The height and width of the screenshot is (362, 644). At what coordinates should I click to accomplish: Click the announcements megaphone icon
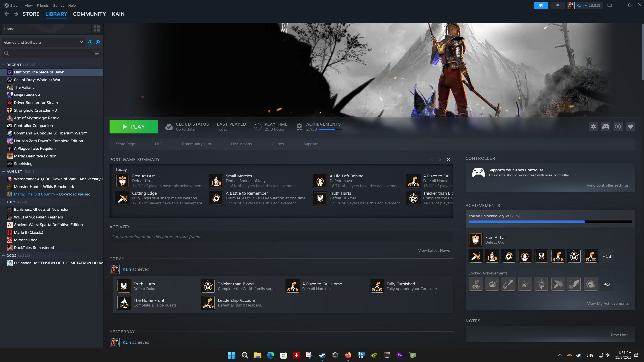(x=541, y=6)
